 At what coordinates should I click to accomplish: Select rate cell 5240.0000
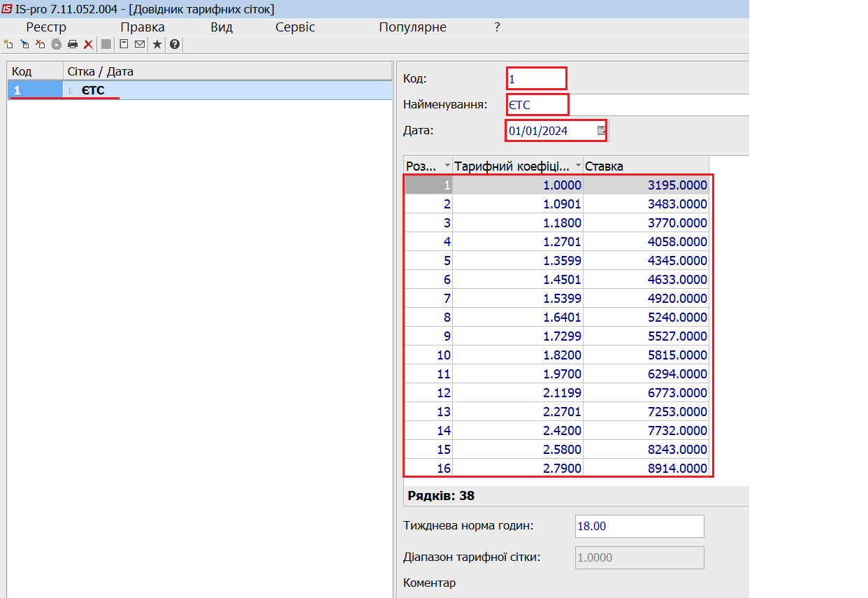point(646,318)
